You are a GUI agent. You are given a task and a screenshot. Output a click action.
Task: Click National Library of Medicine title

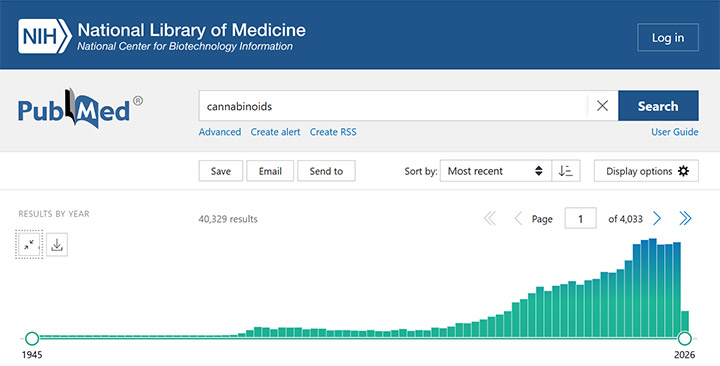(x=191, y=30)
